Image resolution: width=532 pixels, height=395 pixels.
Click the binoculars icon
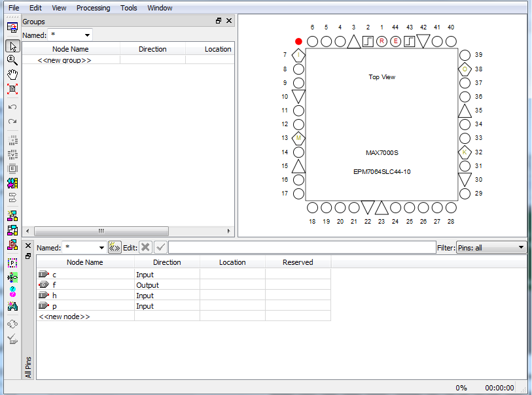[12, 306]
